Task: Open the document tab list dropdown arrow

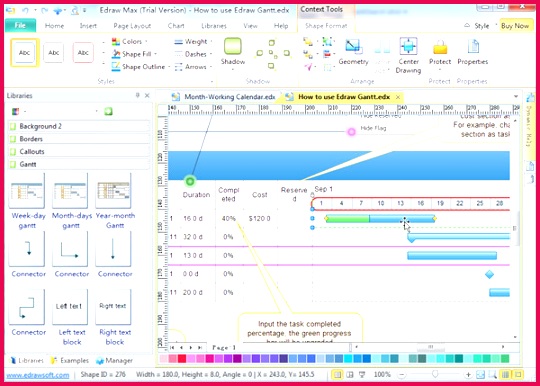Action: pyautogui.click(x=516, y=97)
